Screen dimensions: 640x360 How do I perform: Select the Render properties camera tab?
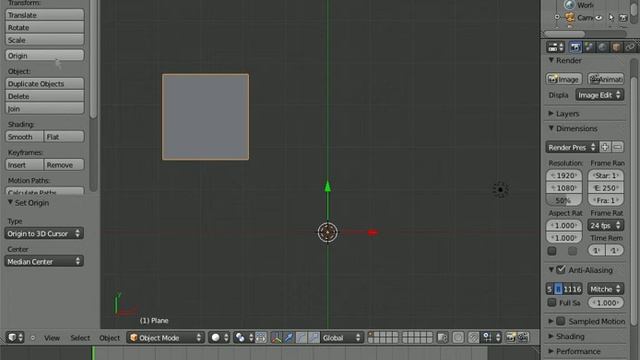(575, 47)
